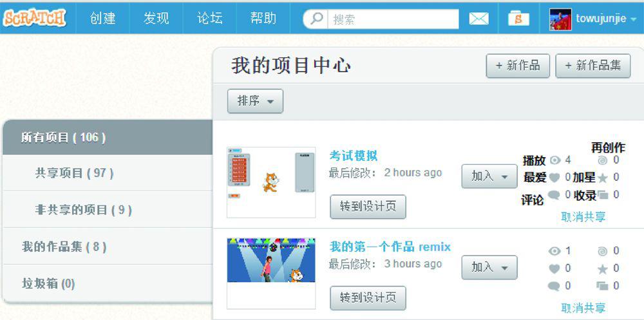Click the '2 hours ago' modified text

[x=413, y=173]
